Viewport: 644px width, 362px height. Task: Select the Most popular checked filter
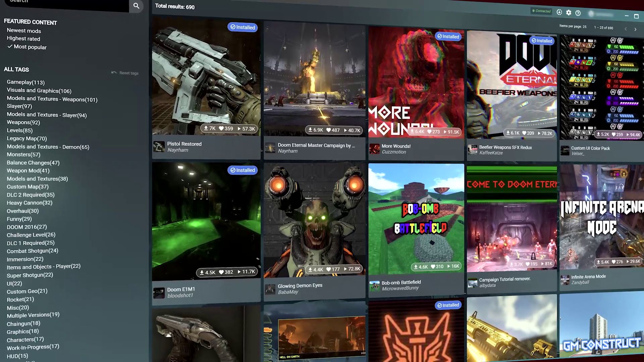tap(30, 47)
